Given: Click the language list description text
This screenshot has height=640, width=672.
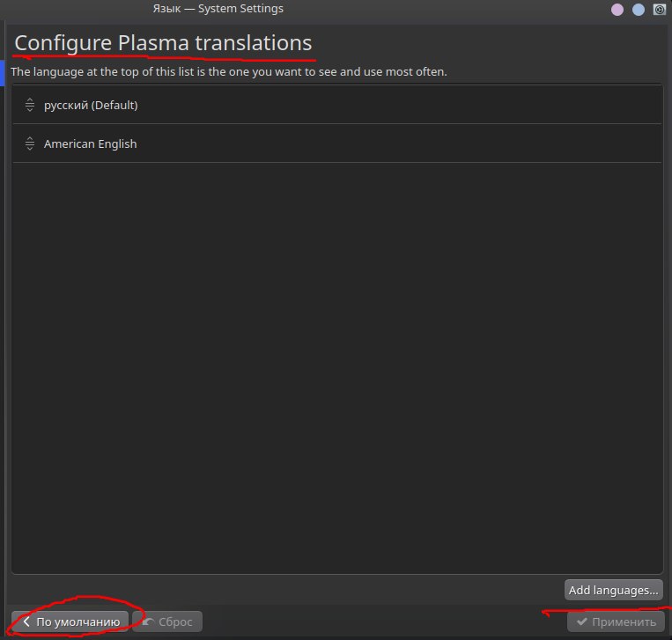Looking at the screenshot, I should [x=229, y=71].
